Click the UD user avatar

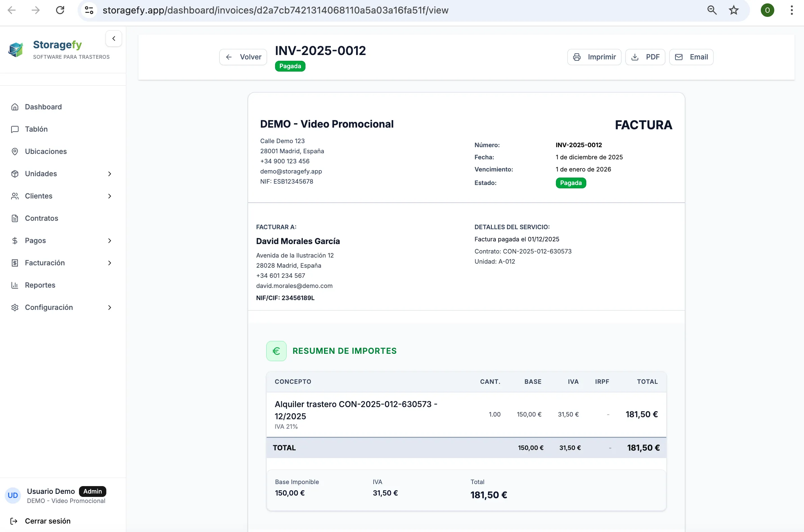13,495
